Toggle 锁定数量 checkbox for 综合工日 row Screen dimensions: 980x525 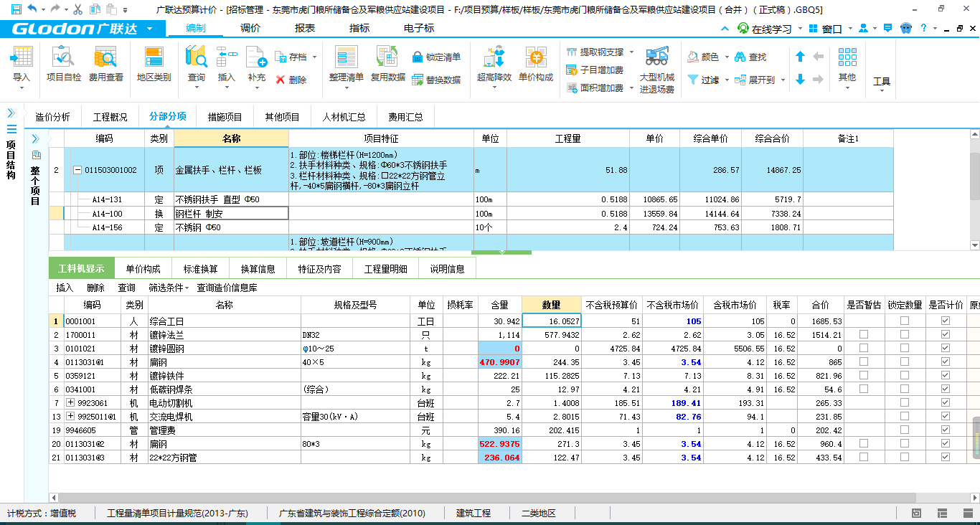point(904,321)
